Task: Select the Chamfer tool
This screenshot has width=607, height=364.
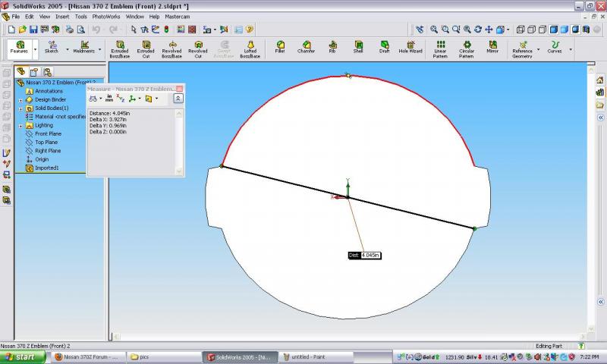Action: tap(307, 47)
